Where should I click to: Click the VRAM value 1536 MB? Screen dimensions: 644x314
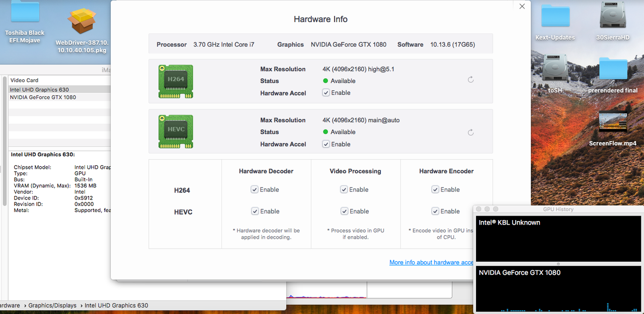pos(86,186)
